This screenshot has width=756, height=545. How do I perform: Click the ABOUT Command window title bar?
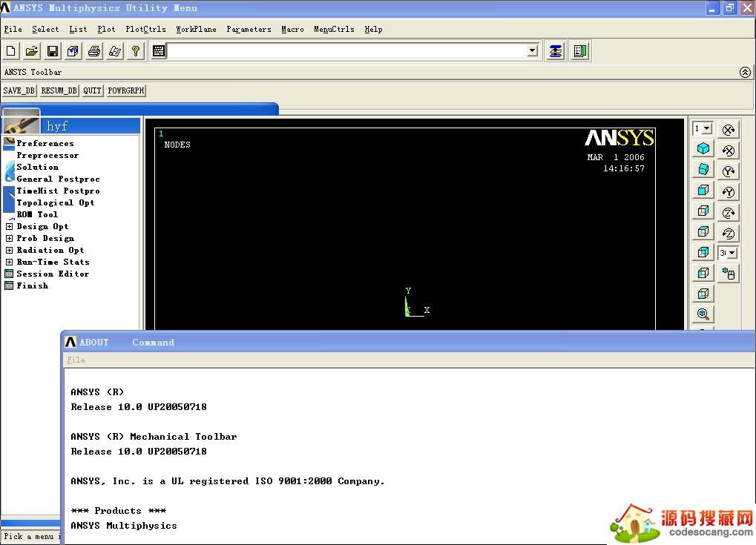pyautogui.click(x=408, y=342)
